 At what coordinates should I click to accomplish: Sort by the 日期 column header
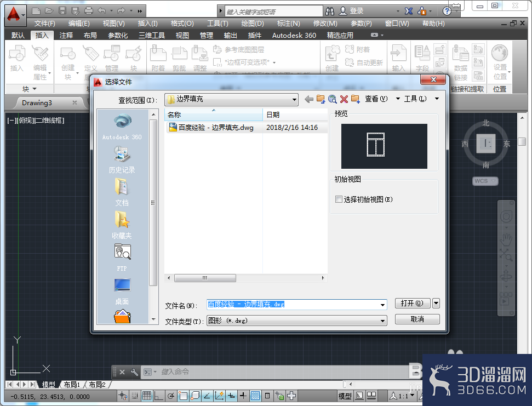click(295, 115)
